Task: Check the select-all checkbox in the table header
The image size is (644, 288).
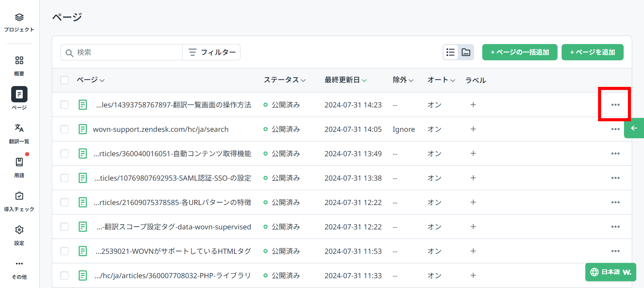Action: pyautogui.click(x=64, y=80)
